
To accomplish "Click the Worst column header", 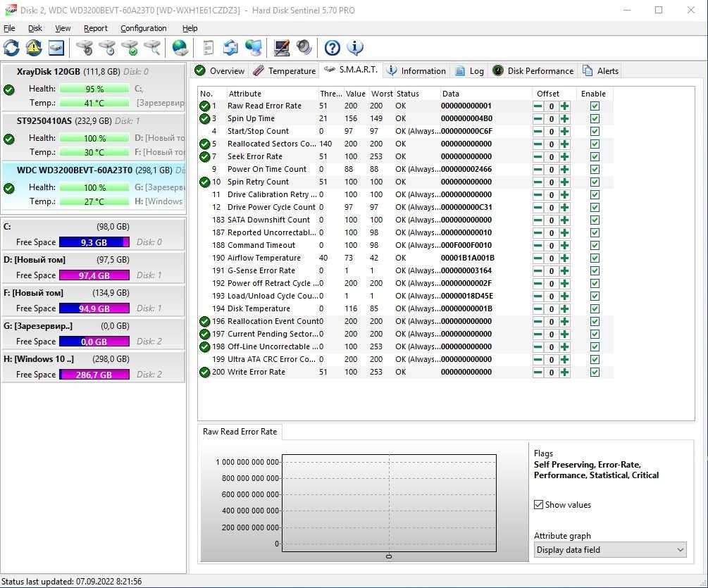I will (x=382, y=94).
